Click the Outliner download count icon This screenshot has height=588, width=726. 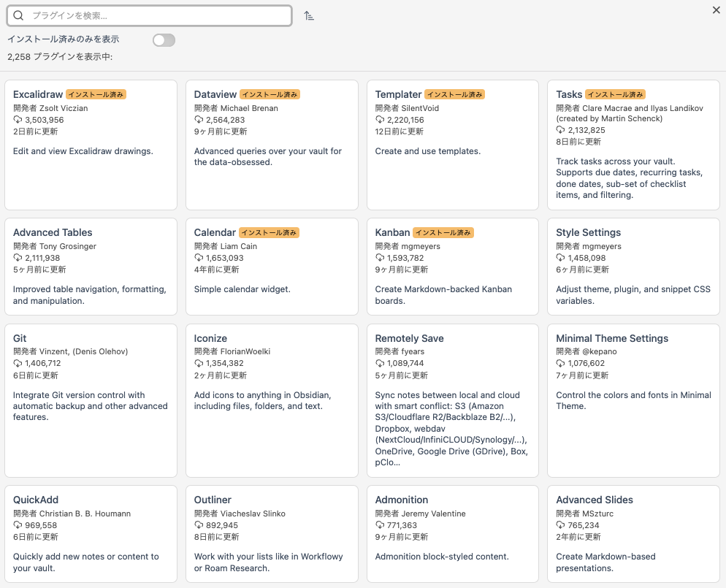199,525
